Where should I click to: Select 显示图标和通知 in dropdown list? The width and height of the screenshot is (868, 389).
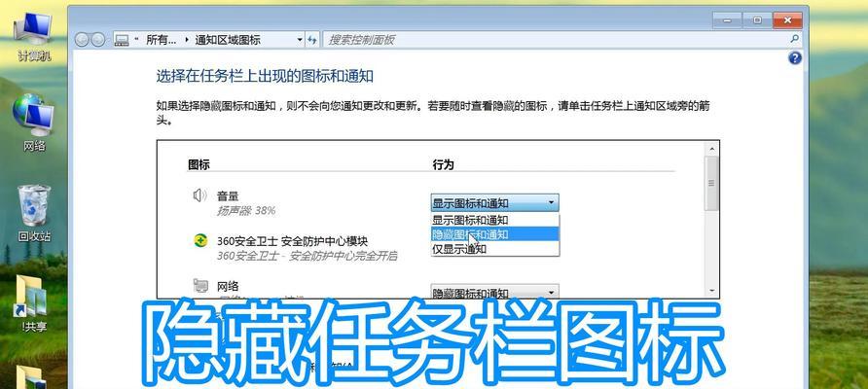click(495, 220)
